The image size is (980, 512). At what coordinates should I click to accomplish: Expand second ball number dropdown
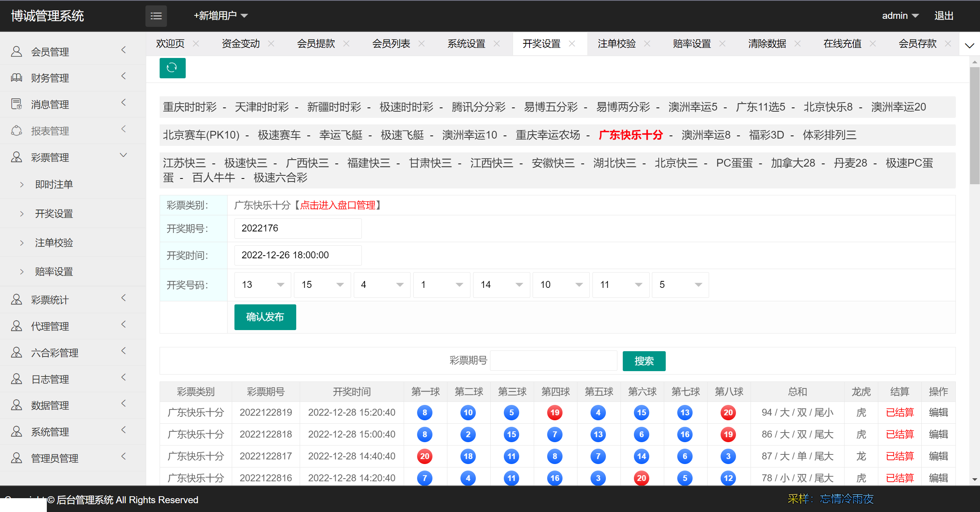tap(340, 284)
